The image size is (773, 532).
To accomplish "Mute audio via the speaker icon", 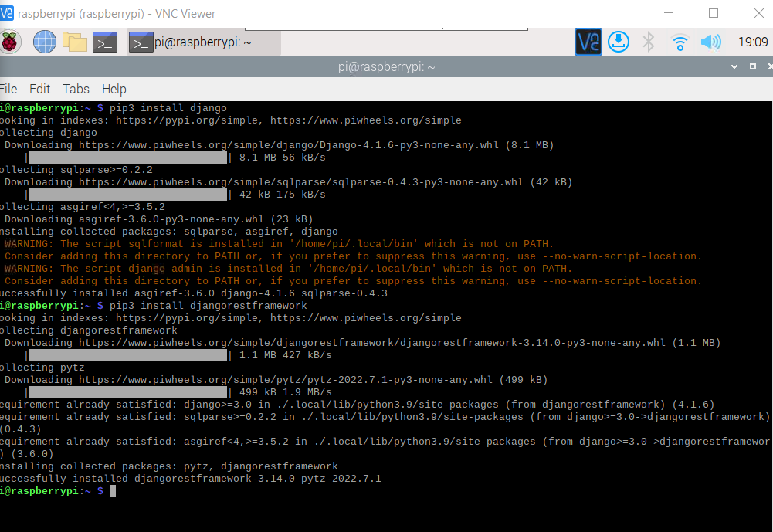I will point(710,42).
